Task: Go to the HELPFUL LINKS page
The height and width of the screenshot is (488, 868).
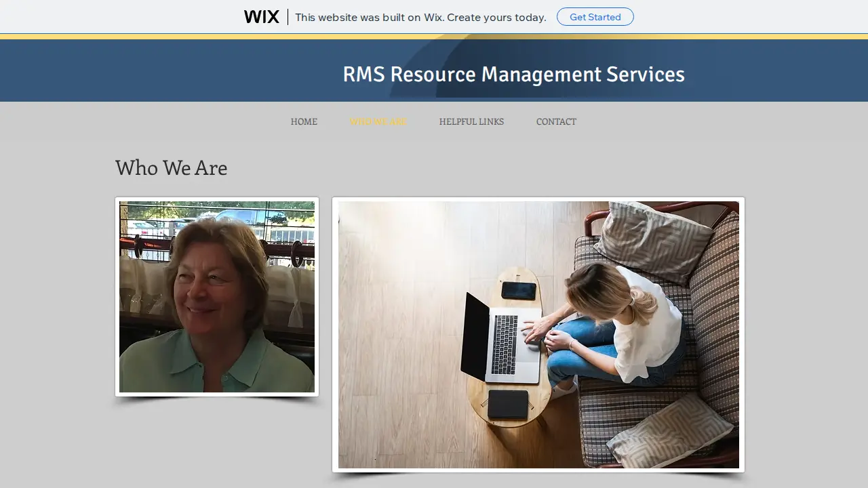Action: (471, 121)
